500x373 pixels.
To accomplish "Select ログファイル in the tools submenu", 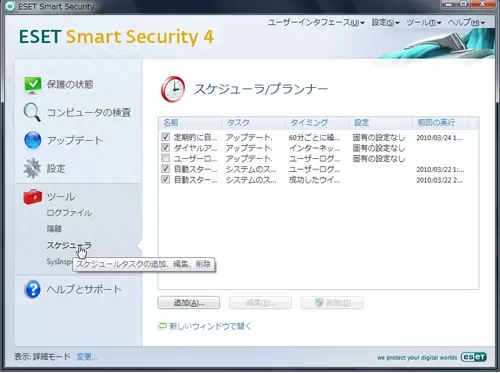I will point(69,213).
